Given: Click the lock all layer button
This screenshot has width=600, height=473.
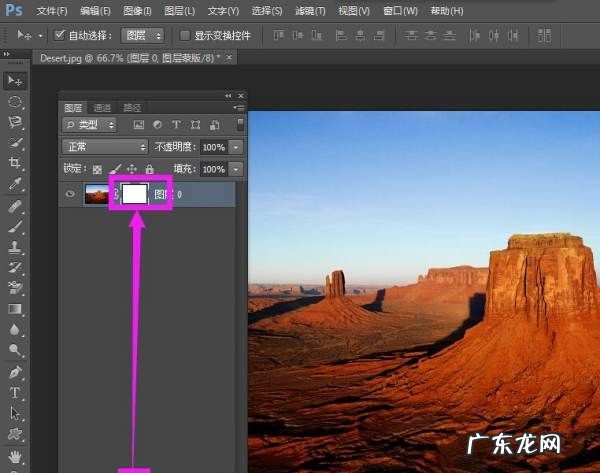Looking at the screenshot, I should pyautogui.click(x=149, y=169).
